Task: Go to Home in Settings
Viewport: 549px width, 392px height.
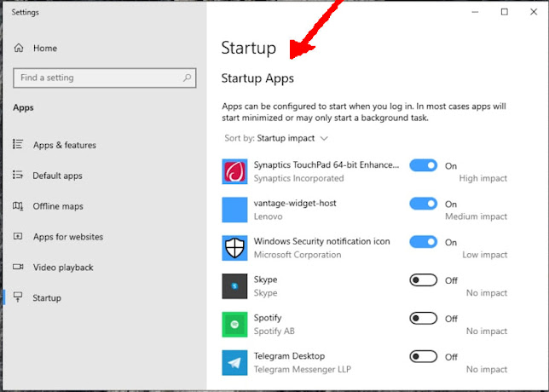Action: (x=45, y=48)
